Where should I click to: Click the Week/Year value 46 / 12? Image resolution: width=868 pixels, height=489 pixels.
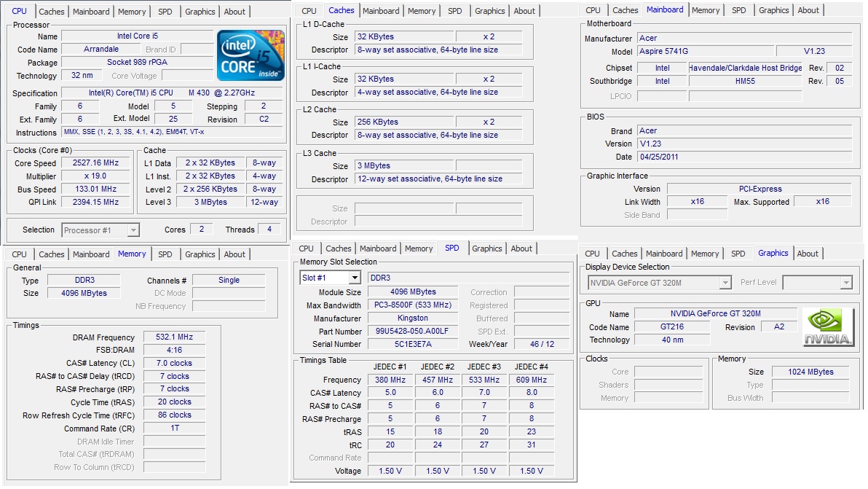point(542,345)
